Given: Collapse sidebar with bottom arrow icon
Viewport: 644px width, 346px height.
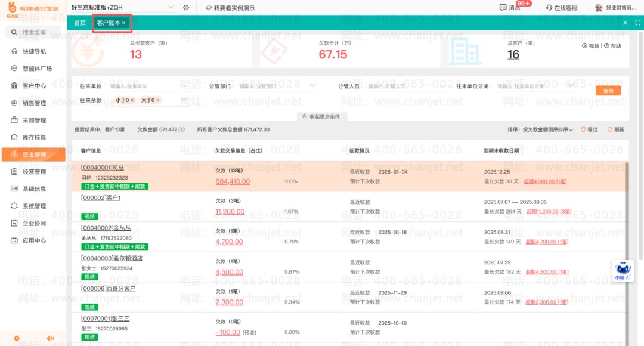Looking at the screenshot, I should click(50, 338).
